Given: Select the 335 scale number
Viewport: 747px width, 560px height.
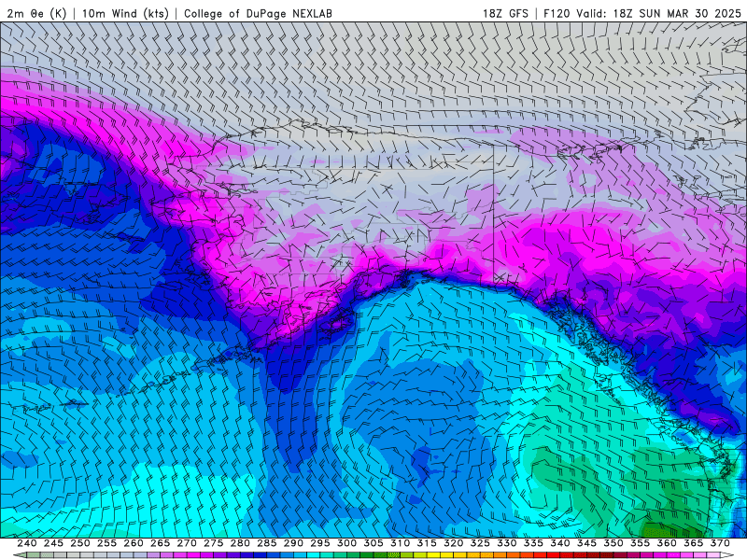Looking at the screenshot, I should [533, 543].
